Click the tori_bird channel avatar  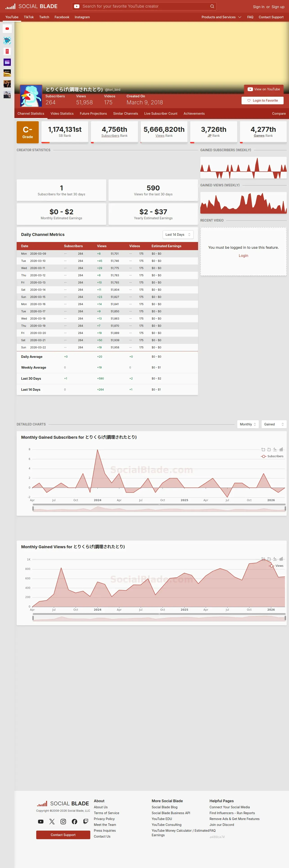pyautogui.click(x=31, y=96)
